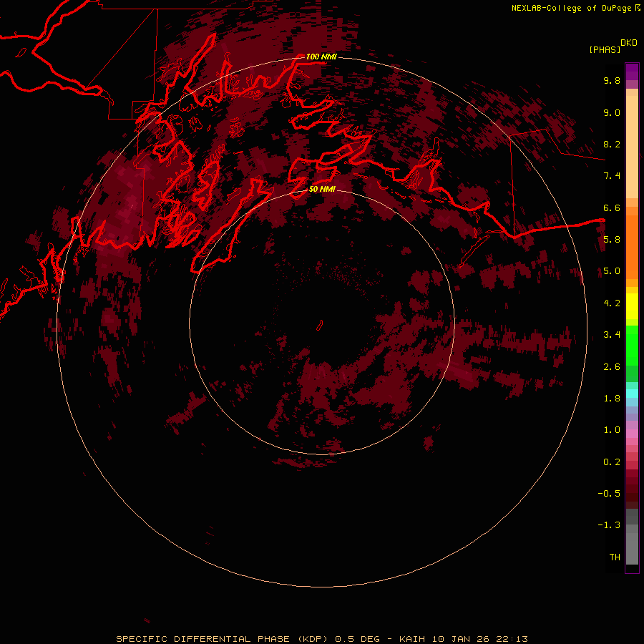Click the DKD label above the color scale
The height and width of the screenshot is (644, 644).
[629, 43]
